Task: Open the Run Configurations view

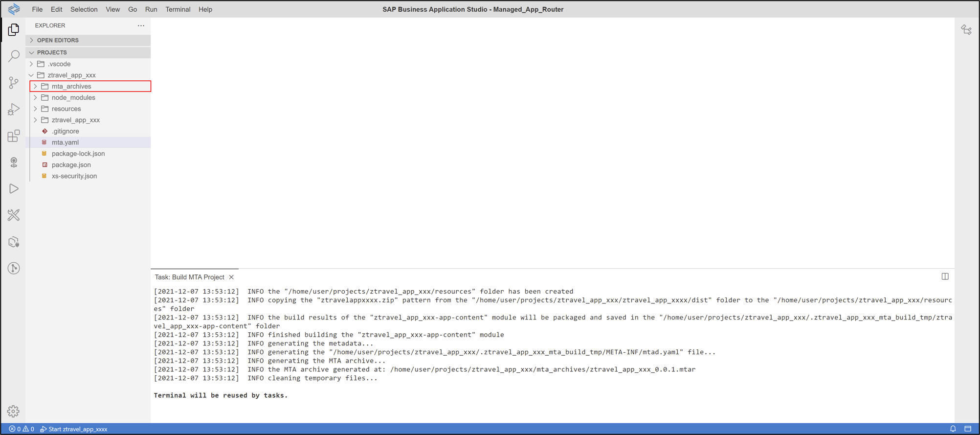Action: [x=14, y=189]
